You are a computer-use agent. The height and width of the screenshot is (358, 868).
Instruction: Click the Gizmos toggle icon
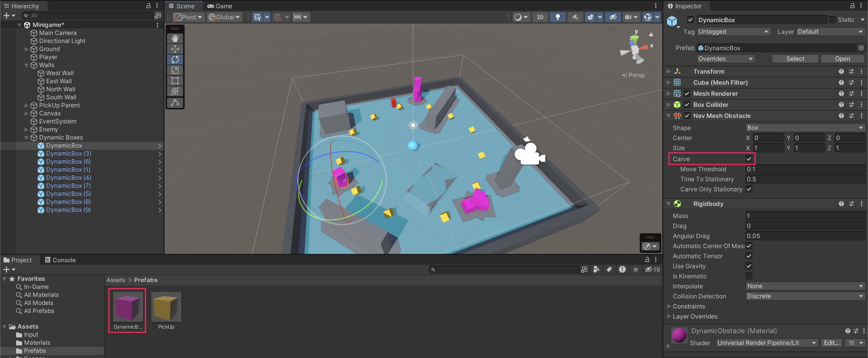point(647,17)
